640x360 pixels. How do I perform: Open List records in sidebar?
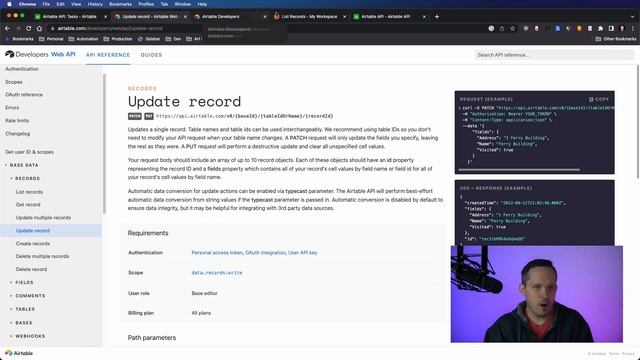pos(29,192)
